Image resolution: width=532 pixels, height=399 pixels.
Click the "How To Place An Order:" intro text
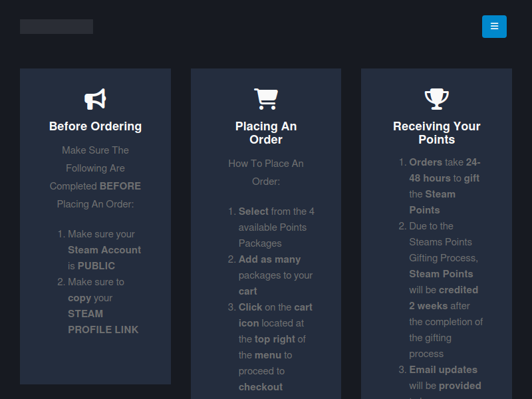tap(266, 172)
